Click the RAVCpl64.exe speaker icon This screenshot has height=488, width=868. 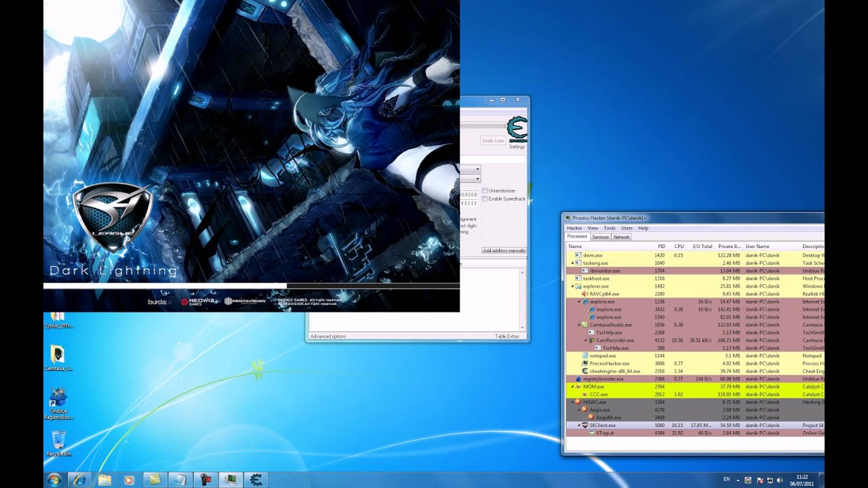pos(585,294)
